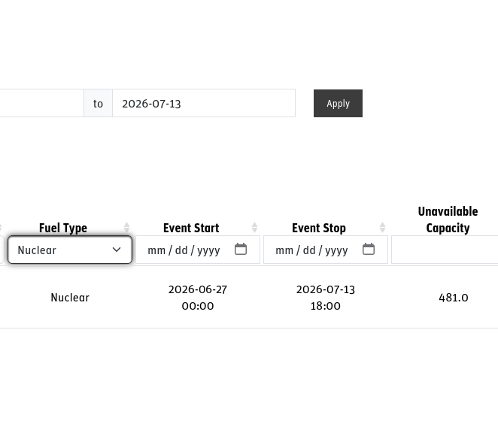Click the end date field 2026-07-13
This screenshot has height=448, width=498.
tap(204, 103)
